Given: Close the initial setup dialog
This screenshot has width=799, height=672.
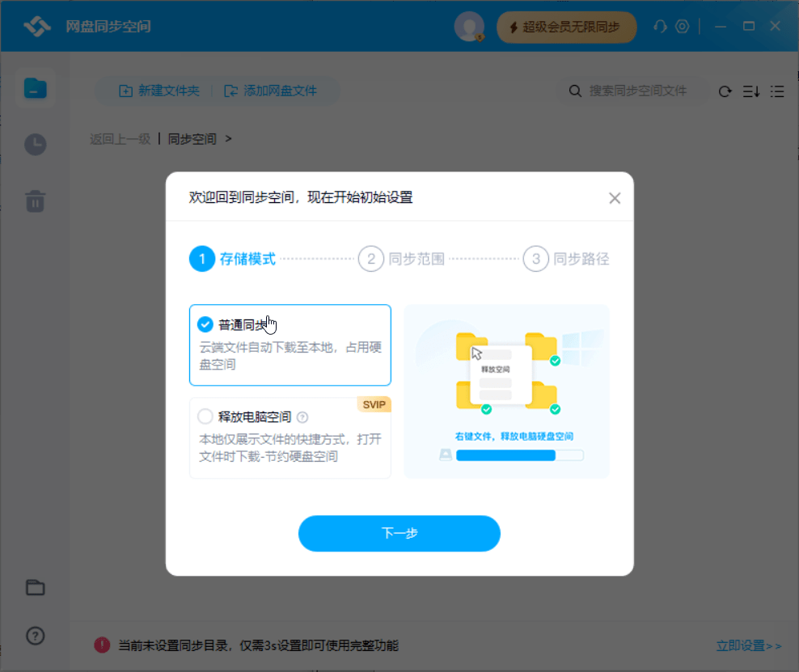Looking at the screenshot, I should tap(615, 198).
